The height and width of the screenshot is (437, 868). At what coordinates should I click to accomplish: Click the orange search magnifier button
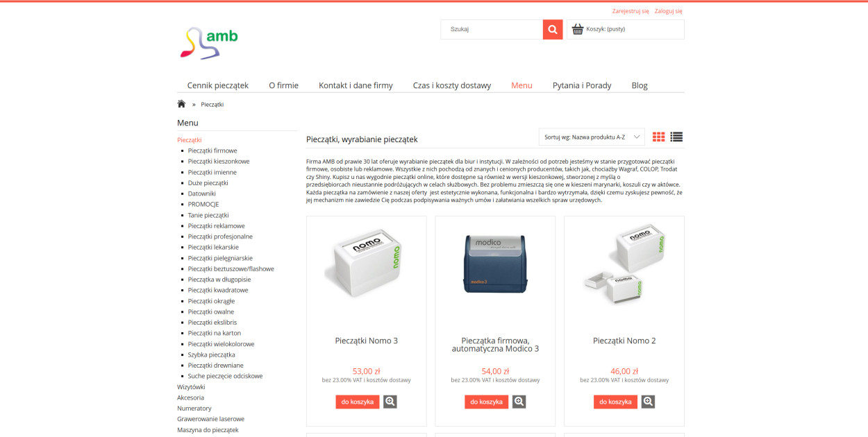(553, 29)
